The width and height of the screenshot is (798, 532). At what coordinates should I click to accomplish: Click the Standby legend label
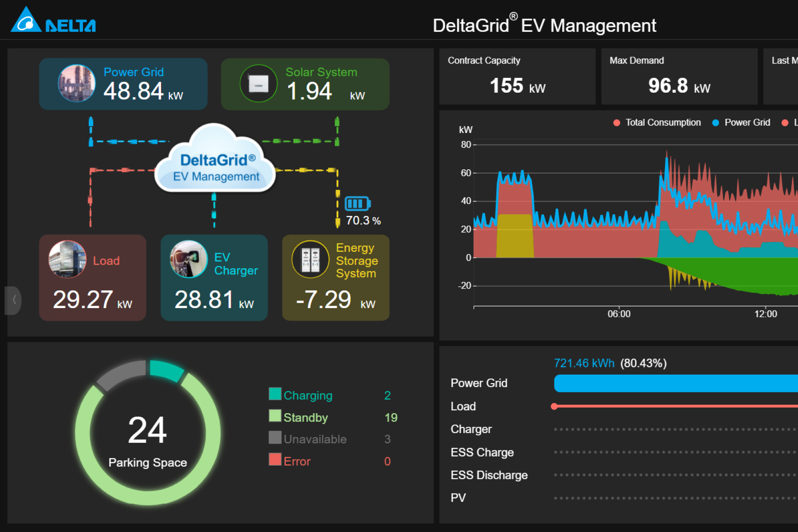click(305, 418)
